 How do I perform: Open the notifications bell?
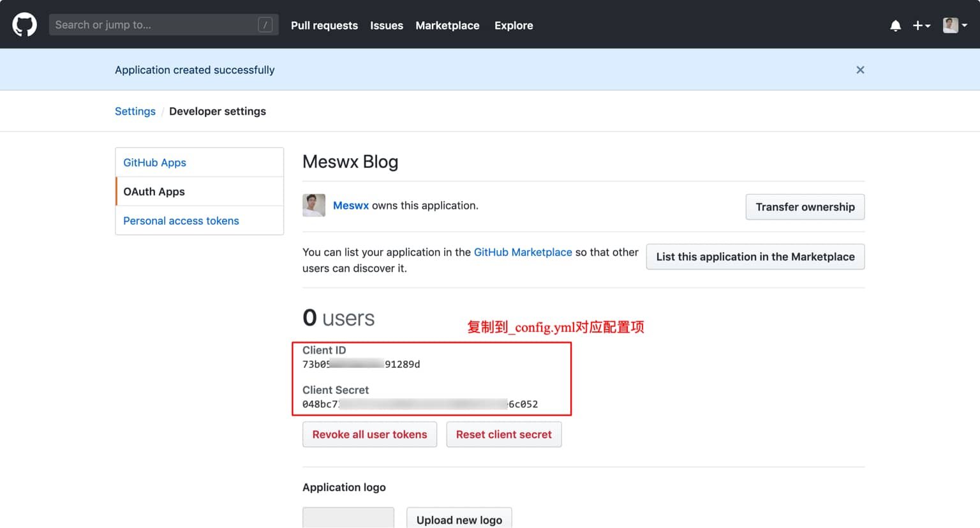(895, 26)
